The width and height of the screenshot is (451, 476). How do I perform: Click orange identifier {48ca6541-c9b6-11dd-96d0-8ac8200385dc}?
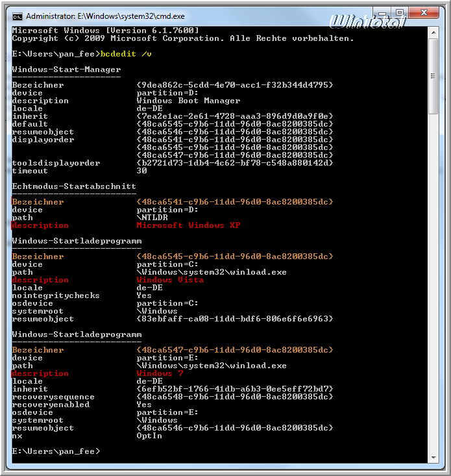tap(235, 202)
